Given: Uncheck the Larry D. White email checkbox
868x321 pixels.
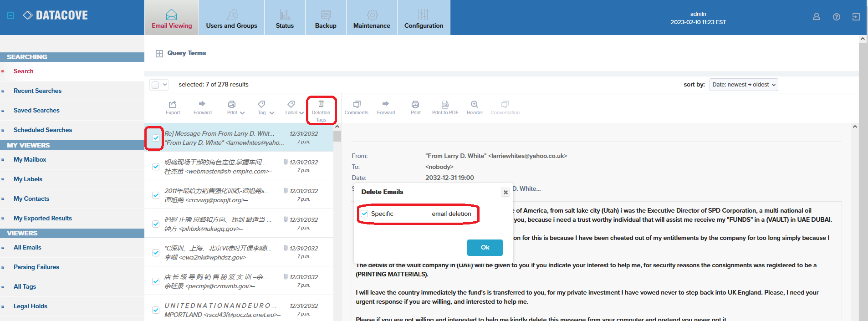Looking at the screenshot, I should [156, 138].
